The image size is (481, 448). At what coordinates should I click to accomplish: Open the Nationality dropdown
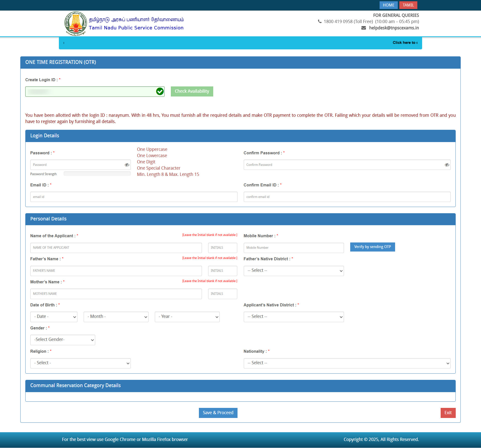347,363
